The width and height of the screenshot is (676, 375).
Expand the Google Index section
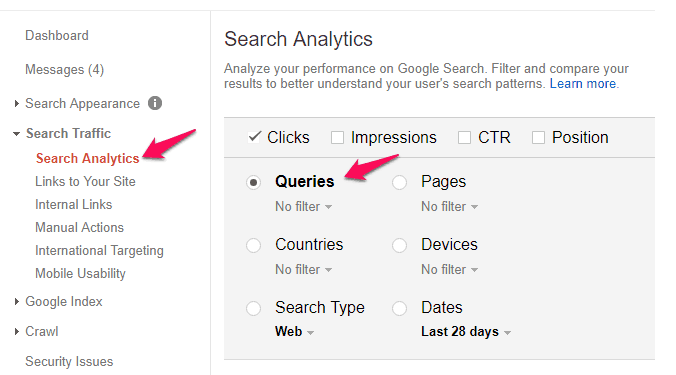16,301
